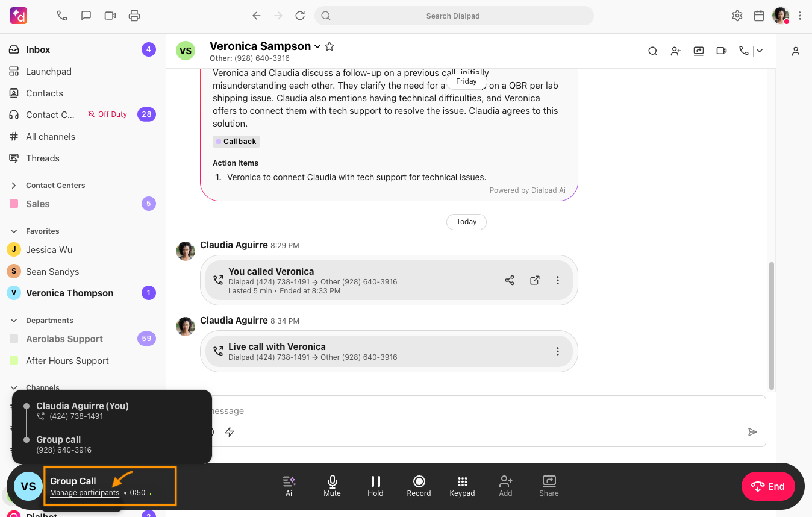Click the lightning bolt quick reply icon

pyautogui.click(x=230, y=432)
